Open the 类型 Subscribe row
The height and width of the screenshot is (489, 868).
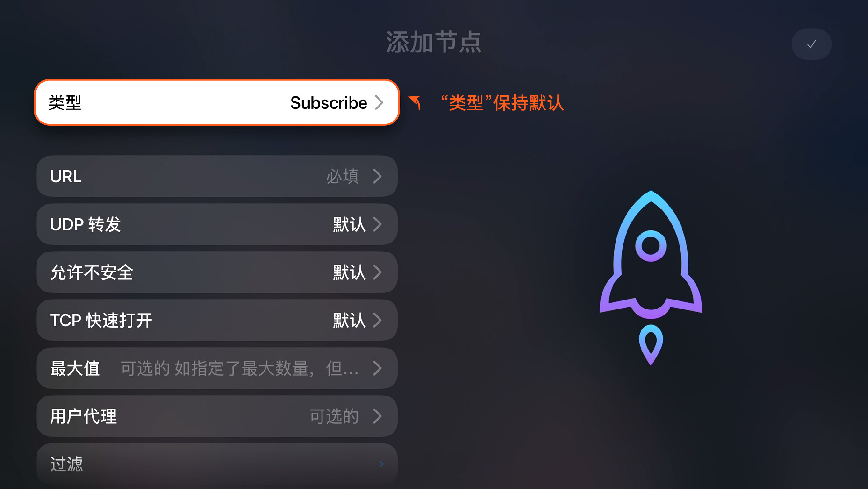pyautogui.click(x=217, y=103)
